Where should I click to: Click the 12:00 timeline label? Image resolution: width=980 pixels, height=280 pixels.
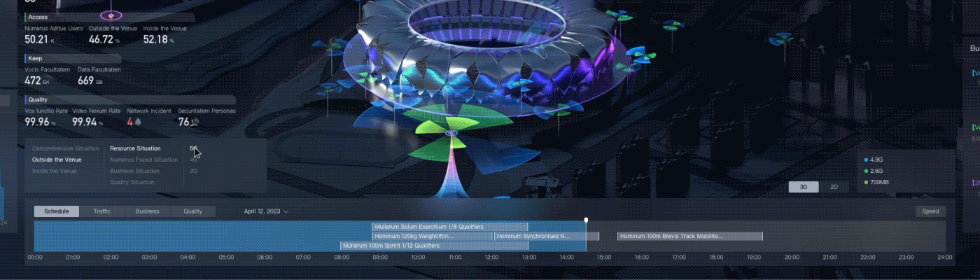[492, 258]
